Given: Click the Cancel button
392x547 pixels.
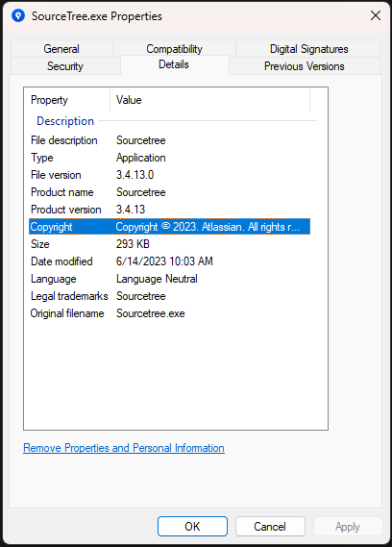Looking at the screenshot, I should click(270, 527).
